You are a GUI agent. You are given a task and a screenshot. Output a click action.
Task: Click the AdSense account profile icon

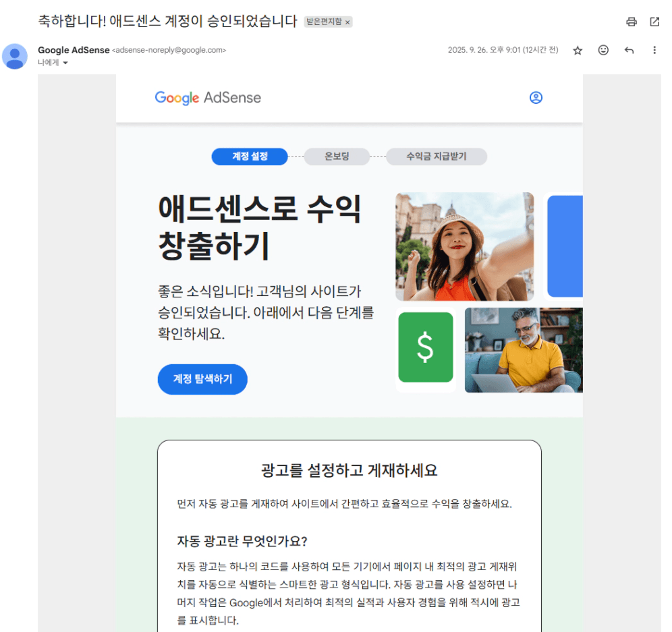[536, 98]
